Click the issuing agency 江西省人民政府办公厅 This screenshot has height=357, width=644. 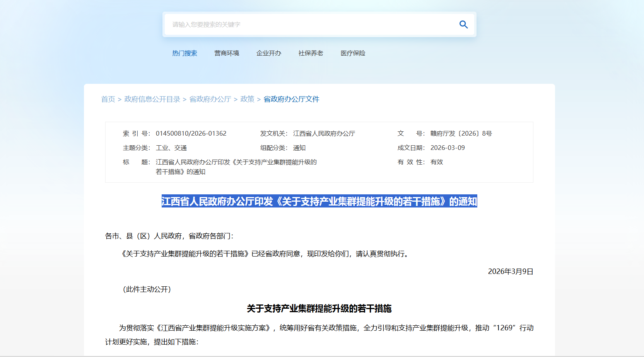324,134
